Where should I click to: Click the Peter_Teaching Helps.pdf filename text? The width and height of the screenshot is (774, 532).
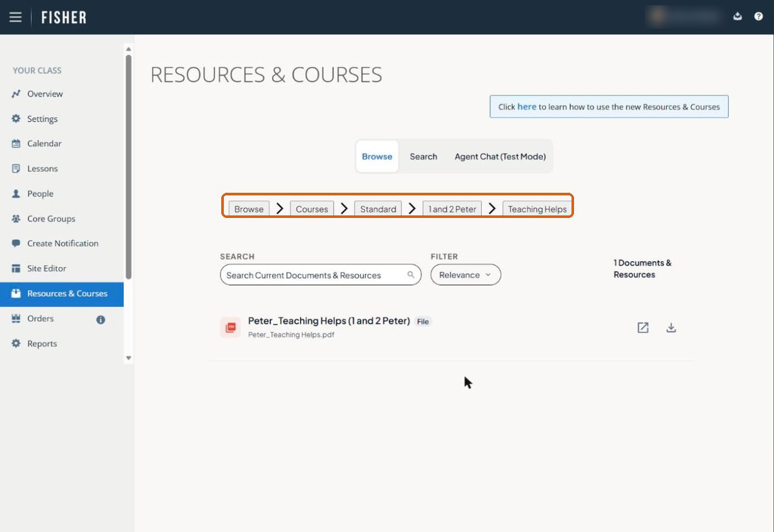[291, 335]
